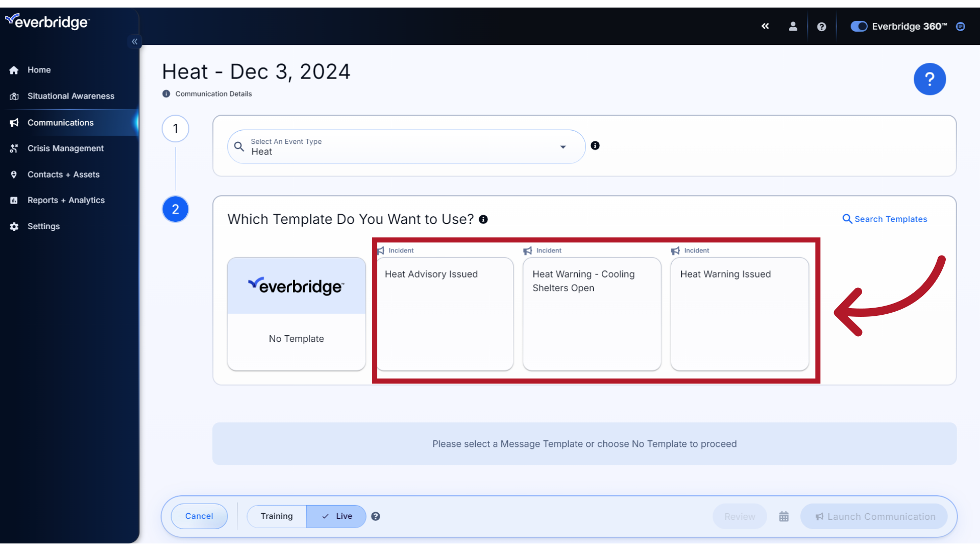Go to step 2 circle

(176, 209)
